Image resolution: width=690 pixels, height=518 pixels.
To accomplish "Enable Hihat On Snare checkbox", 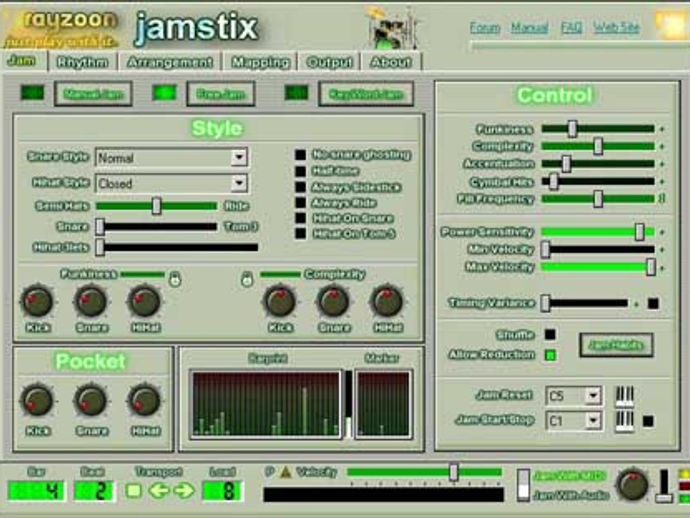I will click(300, 218).
